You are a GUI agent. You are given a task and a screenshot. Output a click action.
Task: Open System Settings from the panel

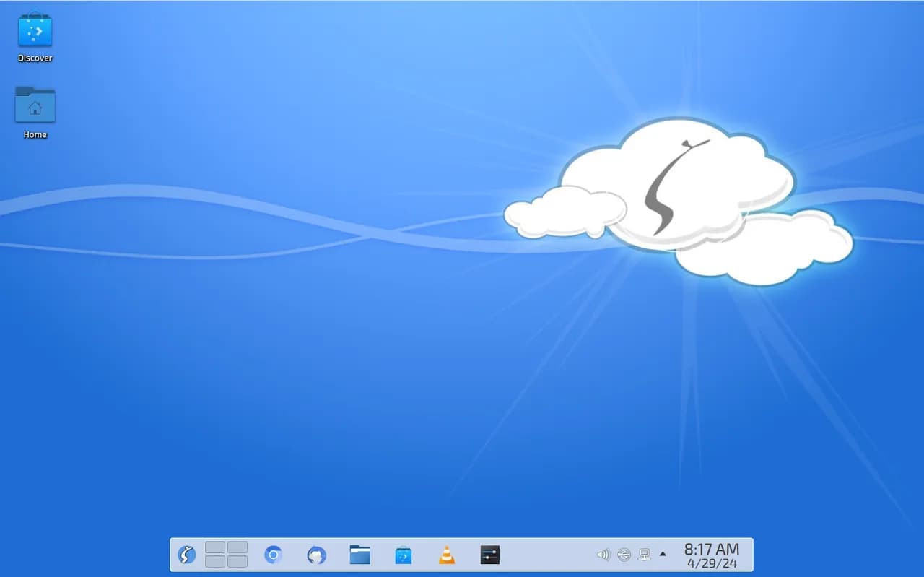click(x=490, y=555)
